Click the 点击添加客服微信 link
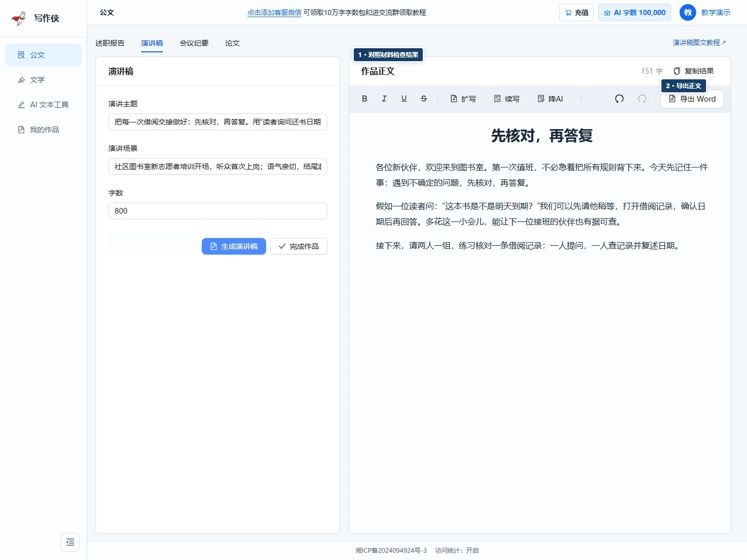Screen dimensions: 747x560 (x=274, y=12)
